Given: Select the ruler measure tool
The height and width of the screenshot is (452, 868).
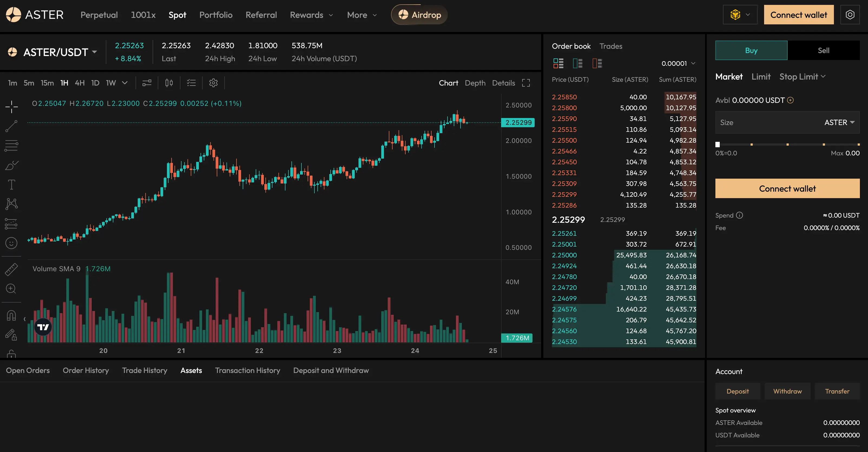Looking at the screenshot, I should point(11,269).
